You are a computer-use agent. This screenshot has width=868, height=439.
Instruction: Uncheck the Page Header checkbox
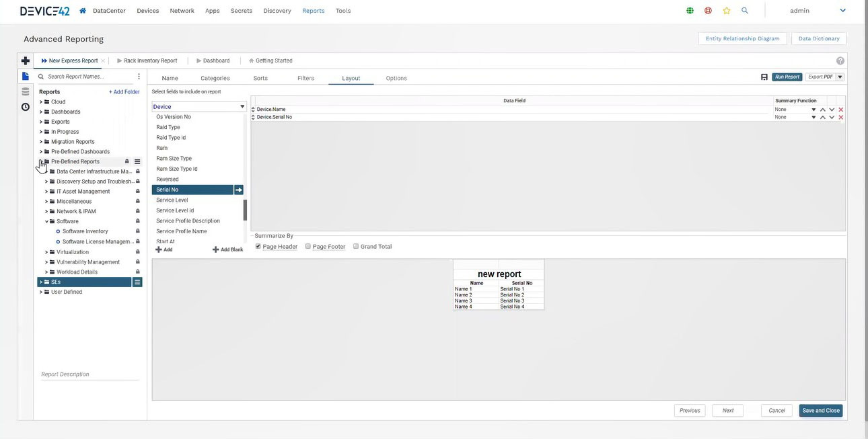coord(258,246)
